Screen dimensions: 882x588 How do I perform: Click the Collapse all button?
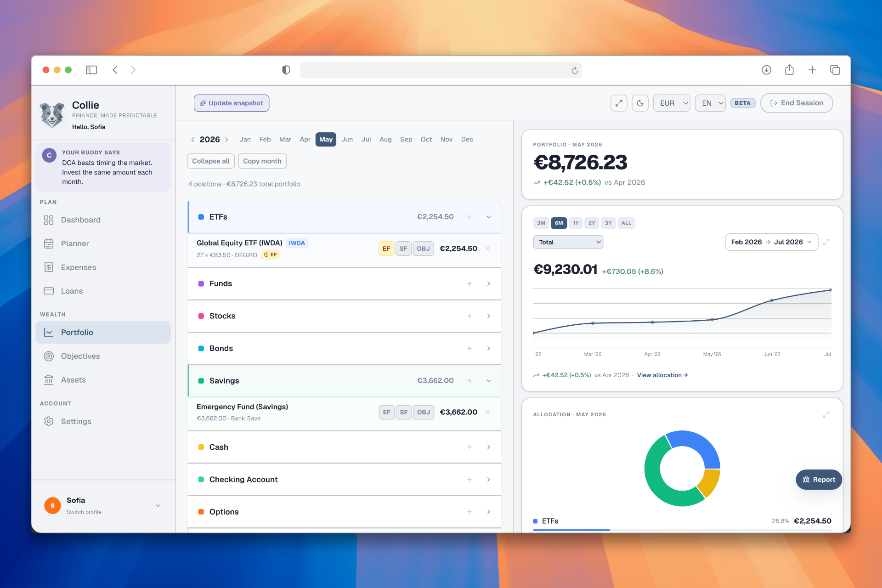(211, 161)
